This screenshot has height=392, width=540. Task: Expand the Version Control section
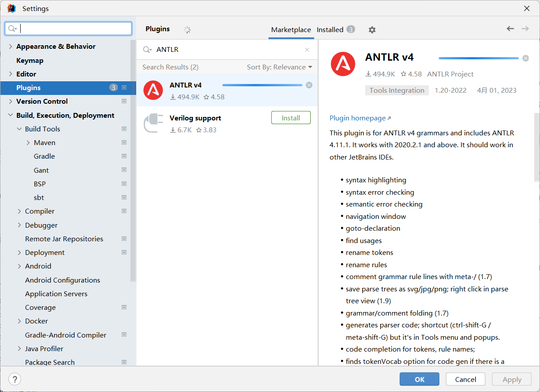pos(11,102)
